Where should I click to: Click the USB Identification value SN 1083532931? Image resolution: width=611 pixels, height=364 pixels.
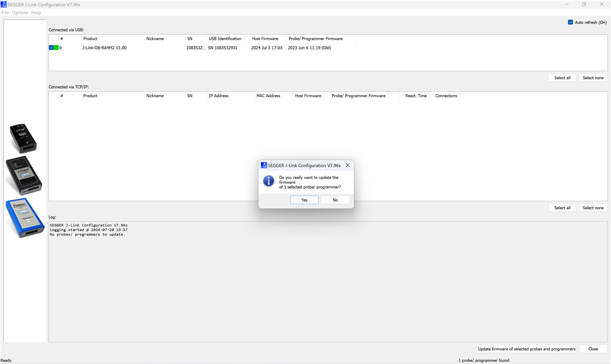coord(223,48)
